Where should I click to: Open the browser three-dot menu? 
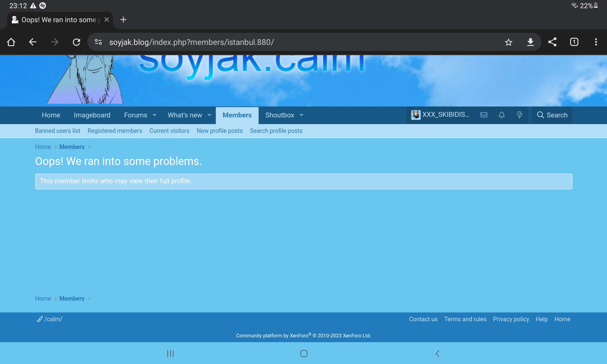[x=596, y=42]
